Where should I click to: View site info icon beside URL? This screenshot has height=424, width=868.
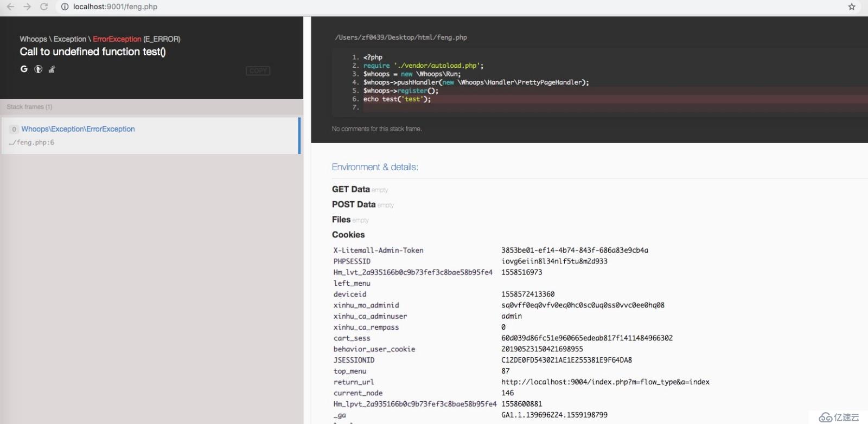tap(65, 7)
